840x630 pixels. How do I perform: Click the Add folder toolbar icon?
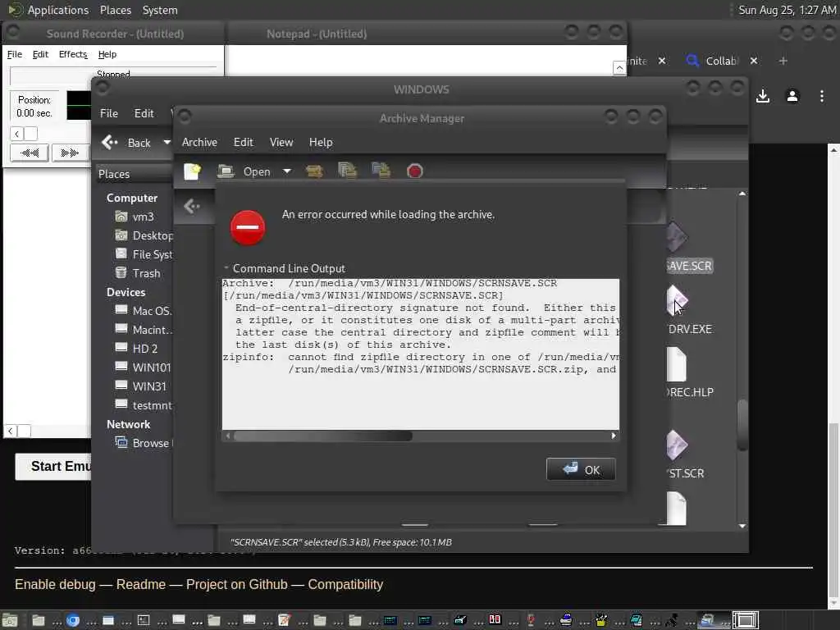(381, 171)
